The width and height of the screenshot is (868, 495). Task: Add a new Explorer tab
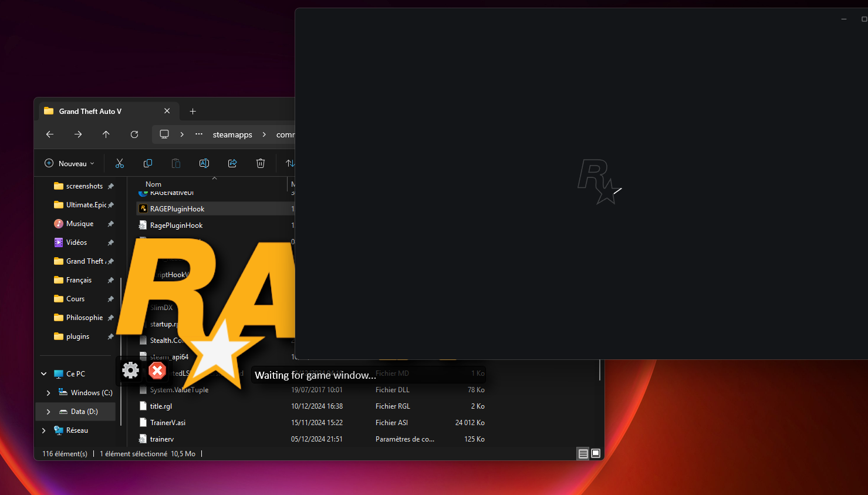coord(192,111)
